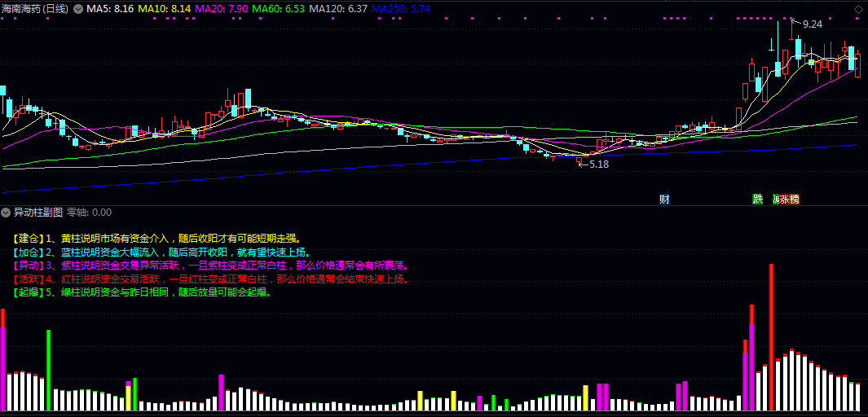Click the candle under the 9.24 high
The height and width of the screenshot is (417, 868).
(791, 32)
